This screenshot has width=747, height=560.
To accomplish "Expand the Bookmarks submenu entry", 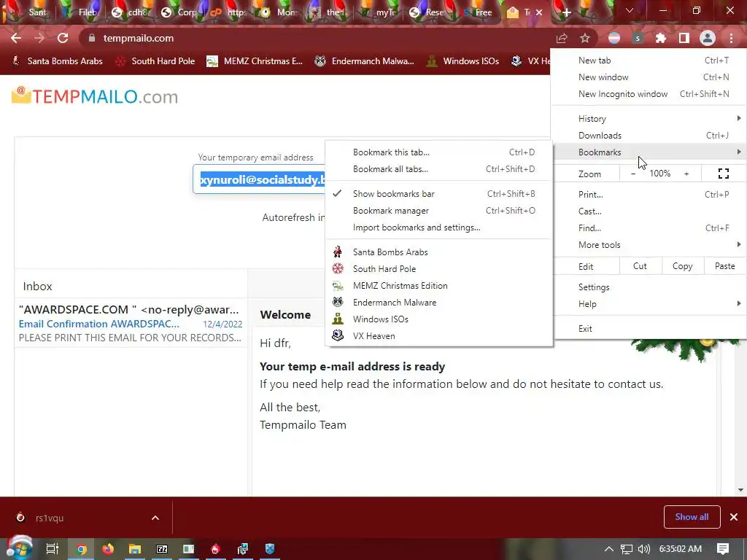I will [x=649, y=152].
